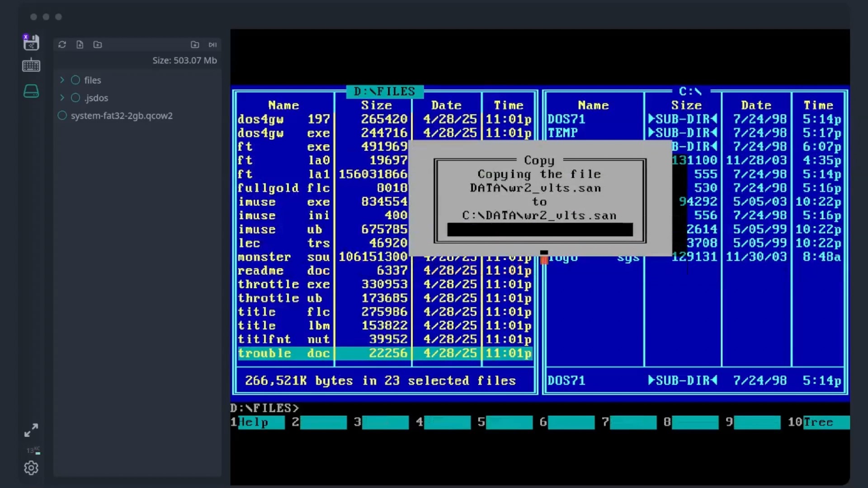Click the Size column header in D:\FILES panel
Viewport: 868px width, 488px height.
coord(376,105)
